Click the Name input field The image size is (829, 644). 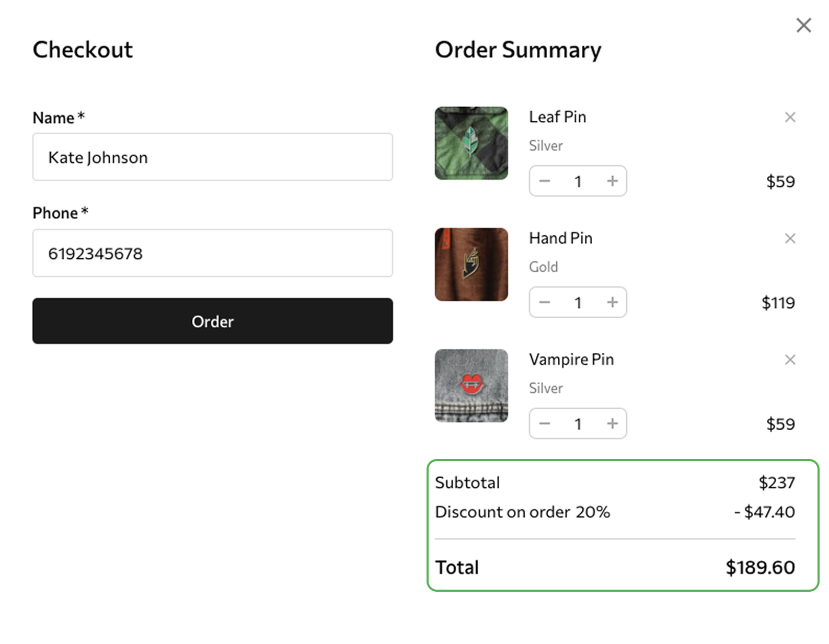coord(212,157)
